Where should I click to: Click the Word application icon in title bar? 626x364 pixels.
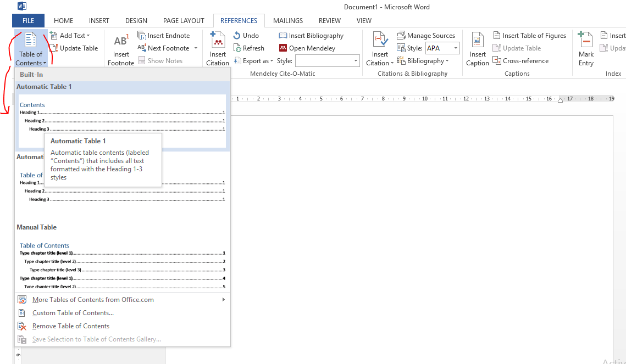(22, 6)
